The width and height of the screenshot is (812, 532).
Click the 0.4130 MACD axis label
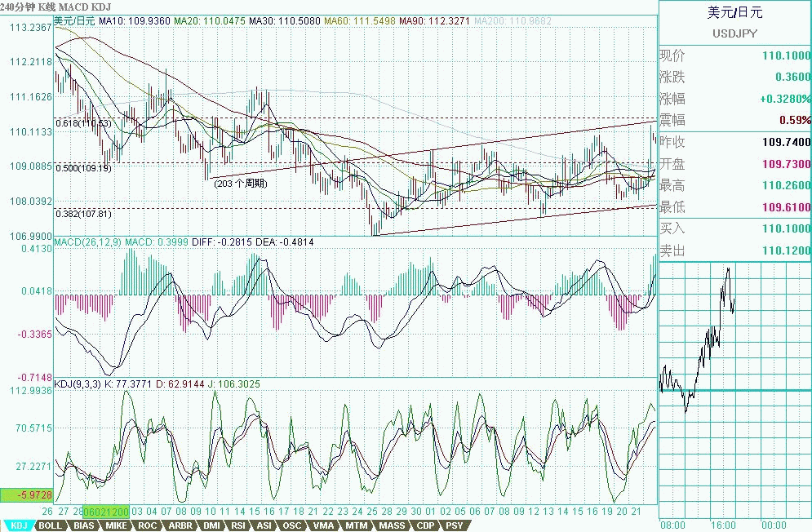click(37, 249)
